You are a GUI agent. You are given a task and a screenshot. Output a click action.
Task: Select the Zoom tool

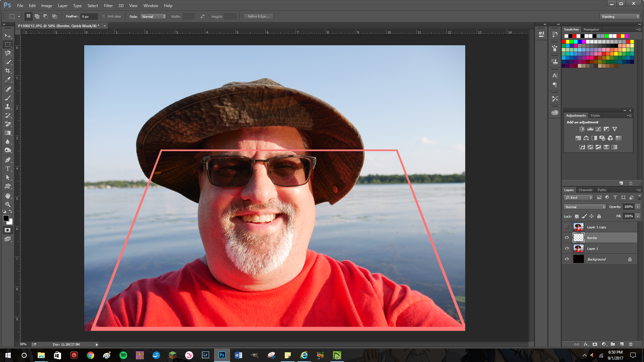(8, 204)
